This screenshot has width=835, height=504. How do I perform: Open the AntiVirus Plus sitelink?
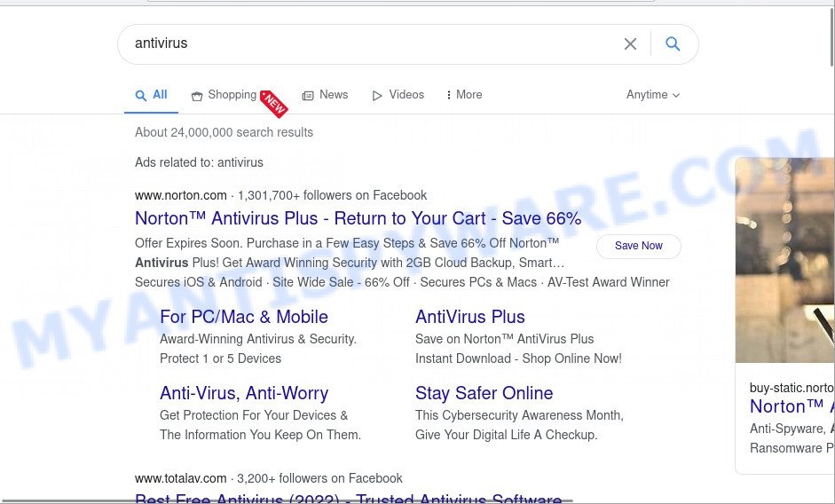pos(470,317)
